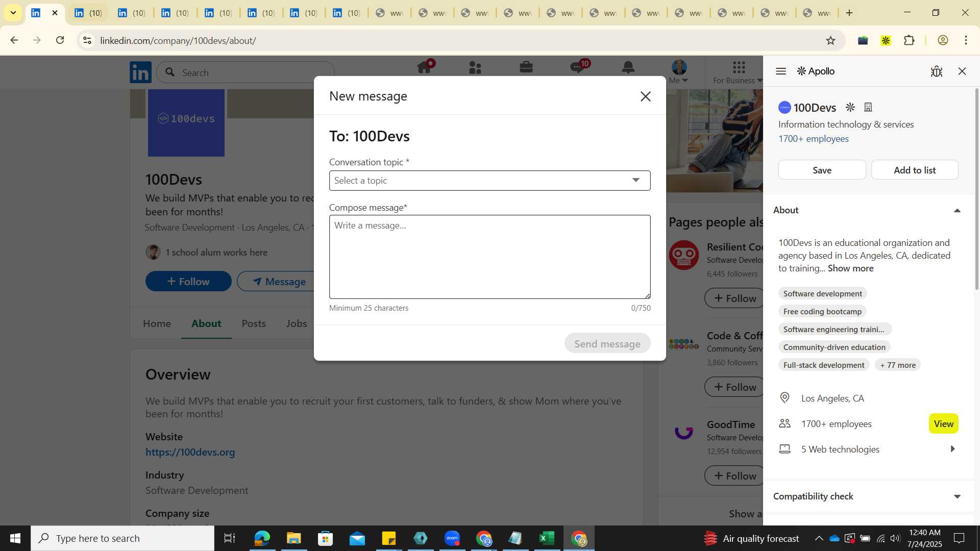Close the New message dialog
Image resolution: width=980 pixels, height=551 pixels.
pos(645,96)
